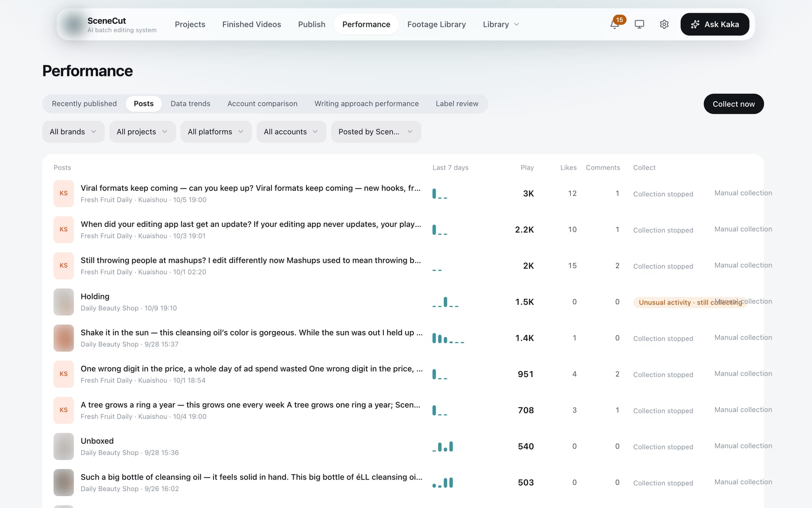Click Manual collection for Unboxed post
Screen dimensions: 812x508
pyautogui.click(x=743, y=446)
